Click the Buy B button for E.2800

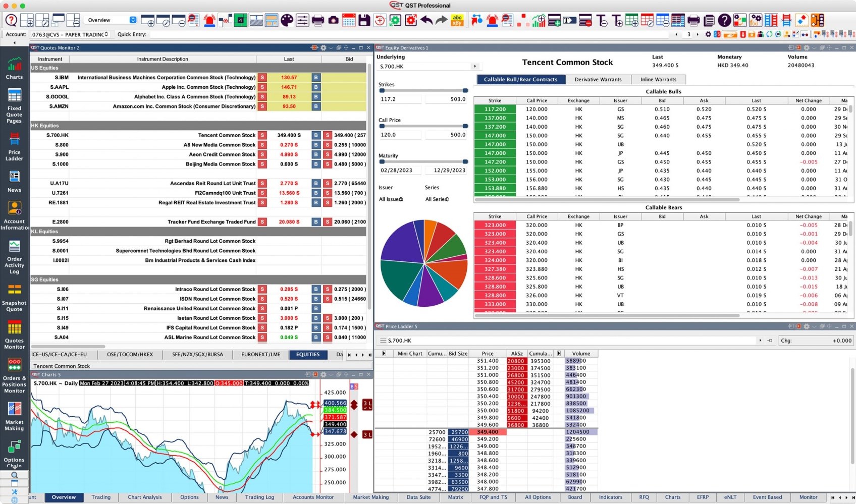coord(316,222)
